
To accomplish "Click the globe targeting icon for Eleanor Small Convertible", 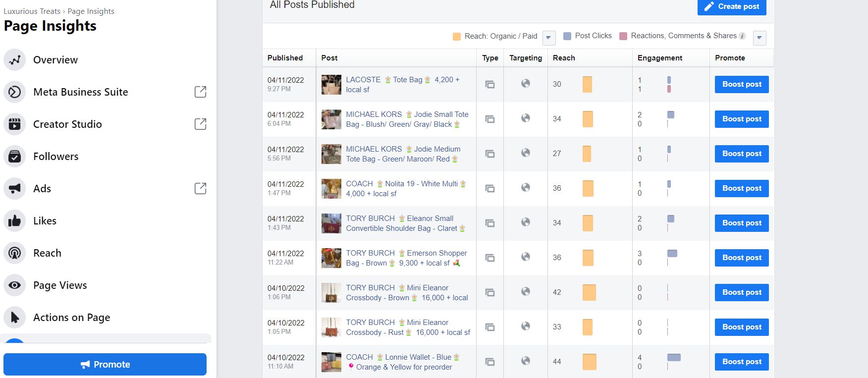I will click(x=526, y=222).
